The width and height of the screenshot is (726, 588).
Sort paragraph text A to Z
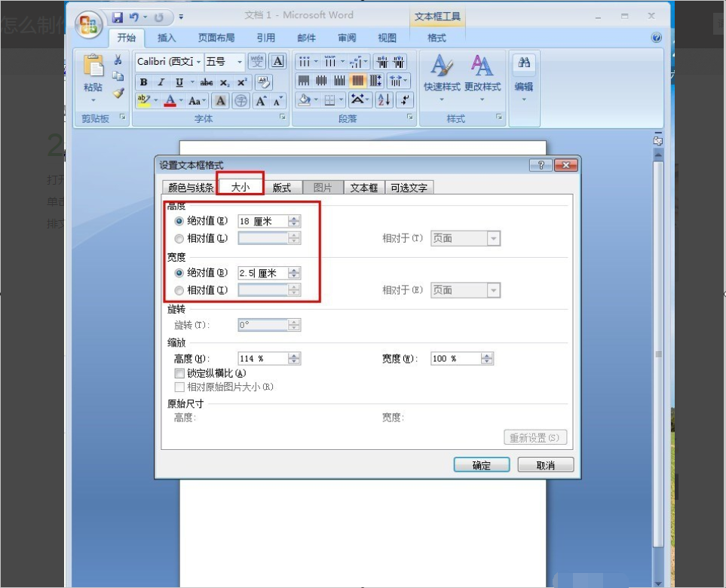[384, 100]
